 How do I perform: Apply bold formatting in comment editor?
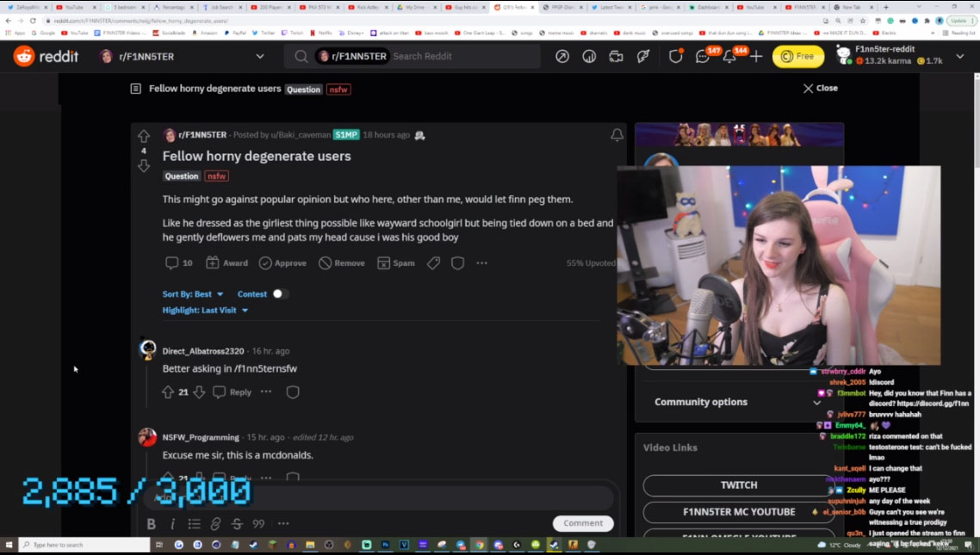(152, 524)
